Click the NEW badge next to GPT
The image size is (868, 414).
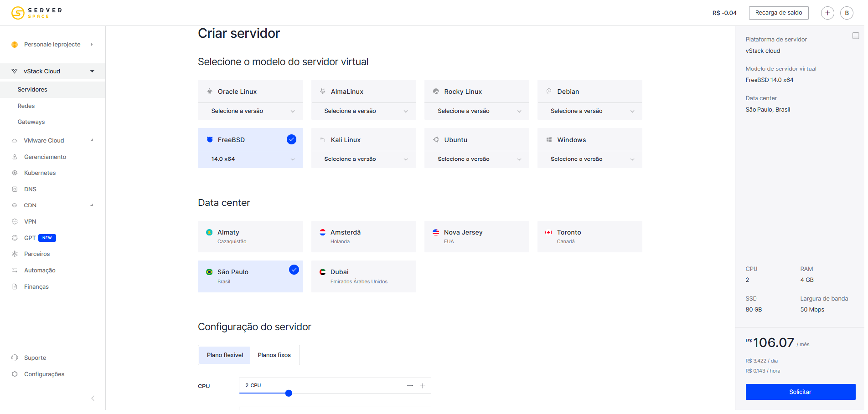click(47, 238)
